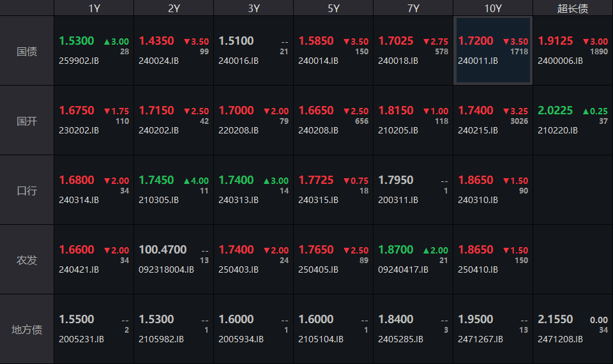
Task: Click the 1Y column header
Action: 94,8
